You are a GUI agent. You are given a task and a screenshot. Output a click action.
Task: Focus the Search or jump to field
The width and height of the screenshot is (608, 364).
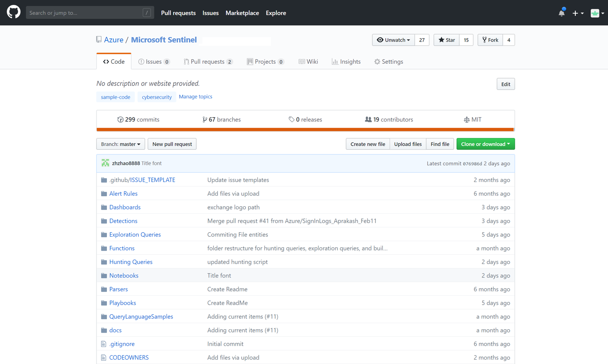coord(90,13)
